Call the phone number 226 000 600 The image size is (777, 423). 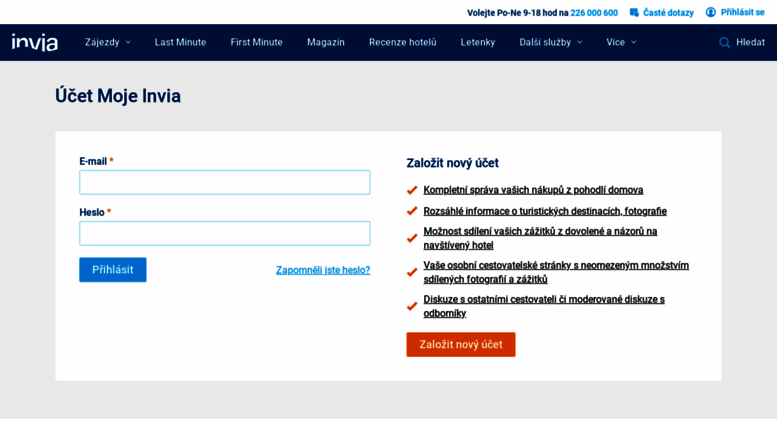click(594, 13)
